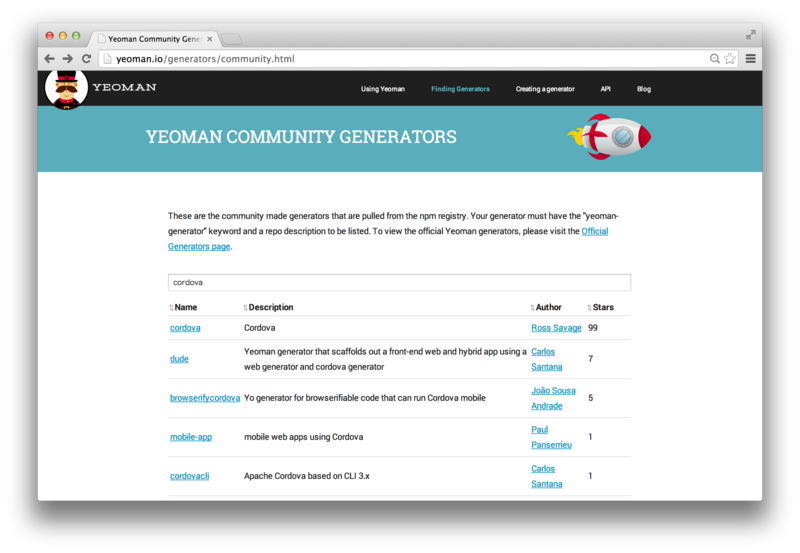Screen dimensions: 800x553
Task: Open the browserifycordova generator link
Action: point(205,398)
